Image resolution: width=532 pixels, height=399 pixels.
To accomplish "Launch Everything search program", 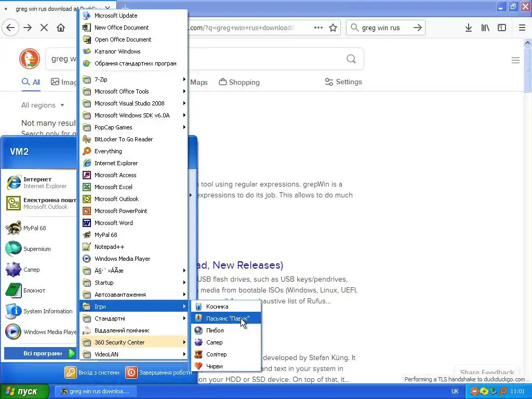I will 134,151.
